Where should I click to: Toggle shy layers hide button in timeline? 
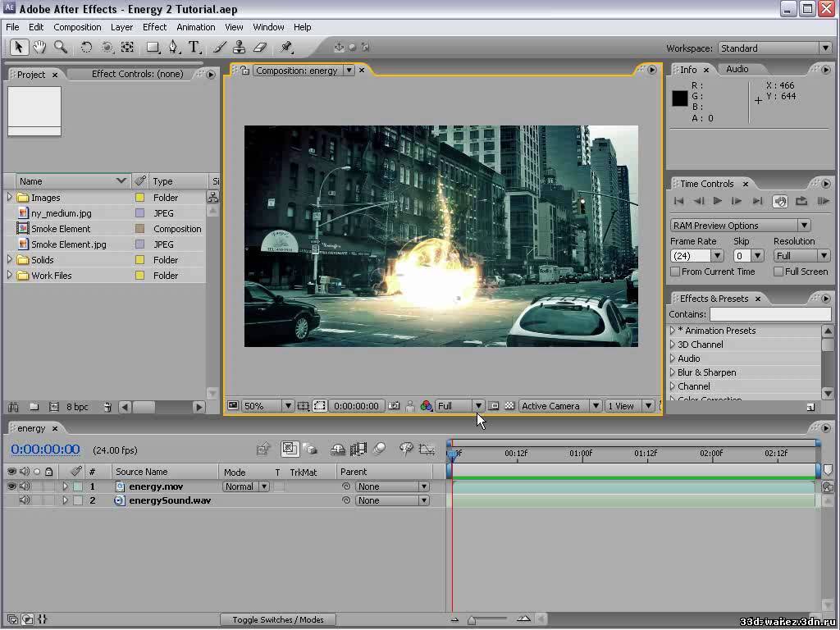click(337, 449)
